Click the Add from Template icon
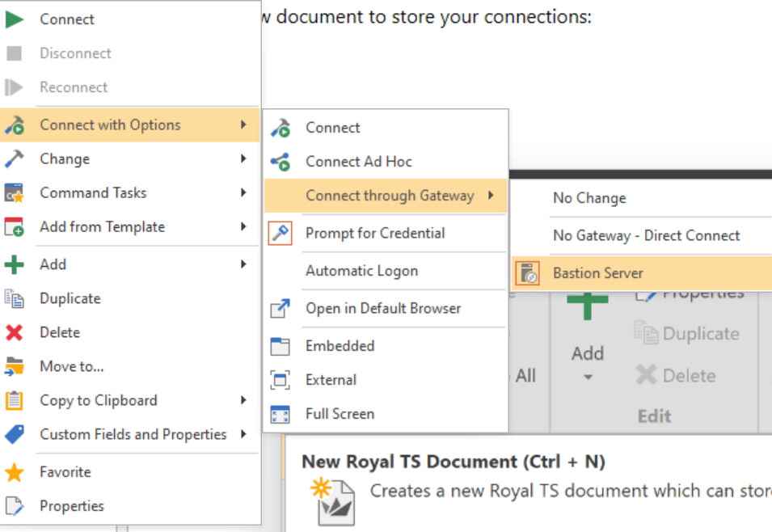 tap(15, 227)
